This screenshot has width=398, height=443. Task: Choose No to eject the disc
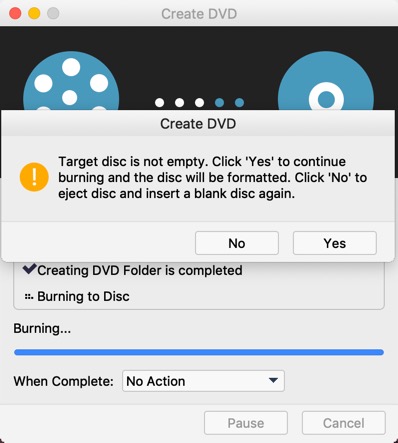[x=237, y=243]
